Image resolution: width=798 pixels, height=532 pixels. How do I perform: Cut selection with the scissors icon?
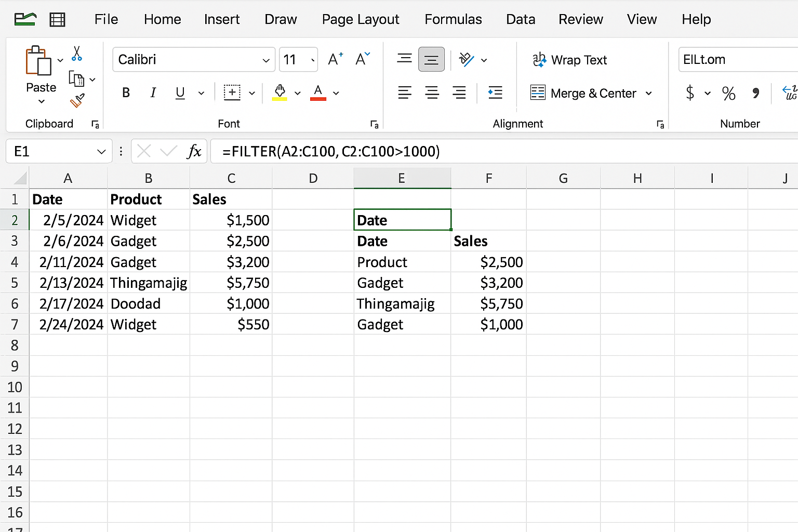pos(77,54)
